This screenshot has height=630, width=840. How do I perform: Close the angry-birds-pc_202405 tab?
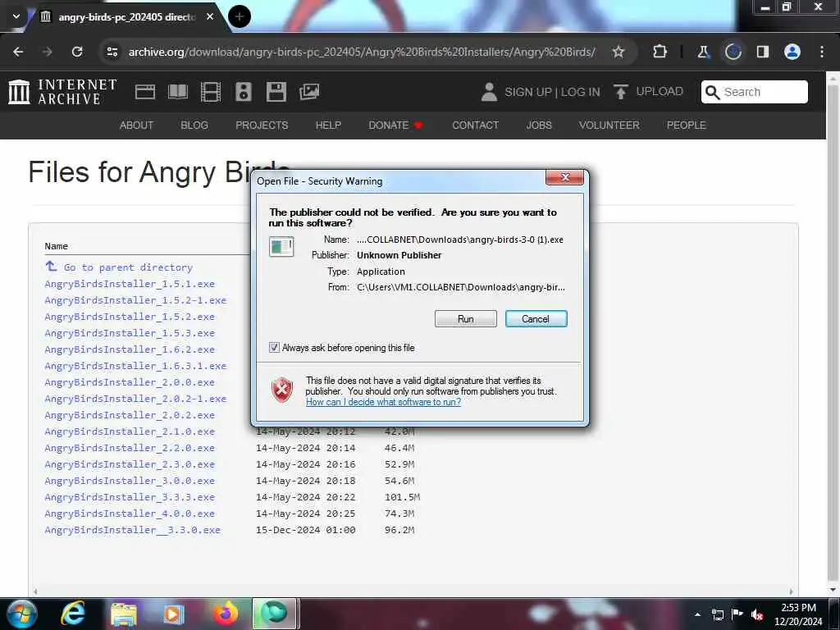coord(210,16)
